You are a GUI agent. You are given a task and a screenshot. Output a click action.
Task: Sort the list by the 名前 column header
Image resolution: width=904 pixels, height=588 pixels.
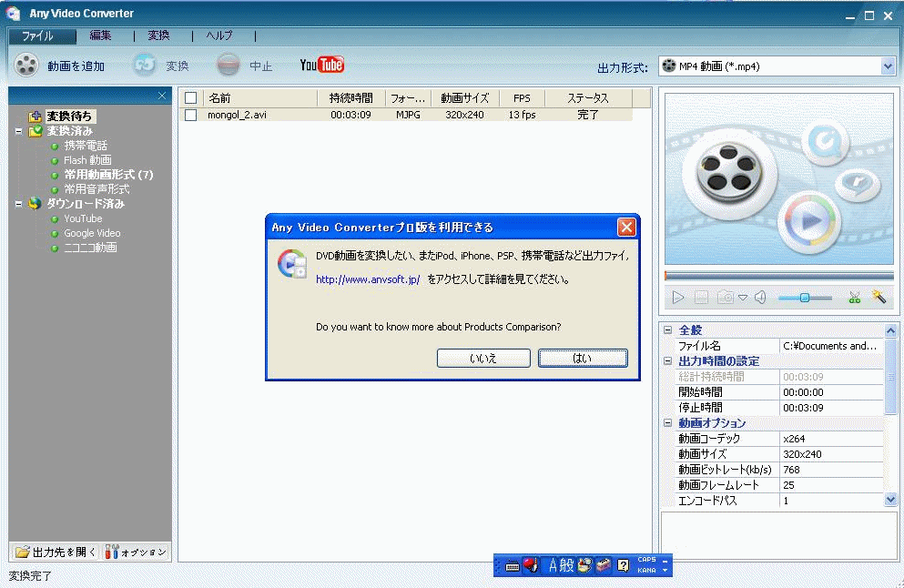pyautogui.click(x=260, y=98)
